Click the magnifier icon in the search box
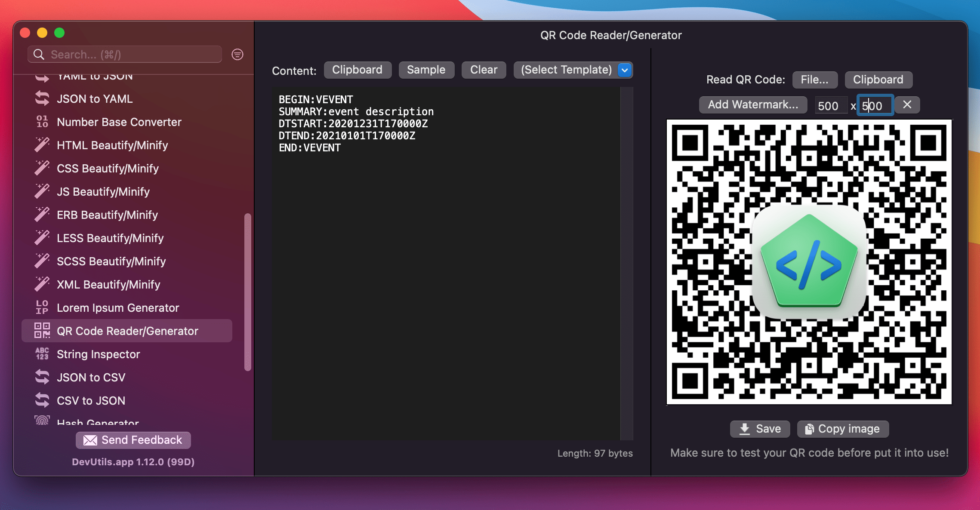980x510 pixels. [x=39, y=54]
